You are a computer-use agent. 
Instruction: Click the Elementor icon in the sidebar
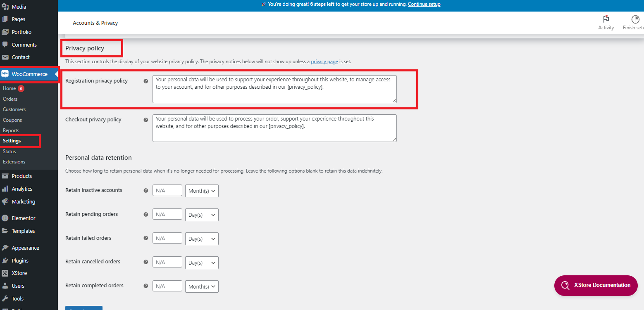5,218
